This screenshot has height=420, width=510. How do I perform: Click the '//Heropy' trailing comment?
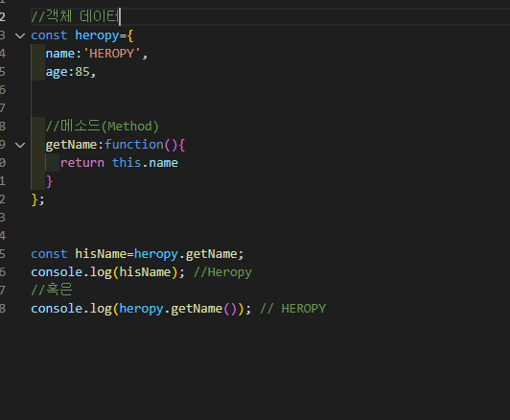222,272
